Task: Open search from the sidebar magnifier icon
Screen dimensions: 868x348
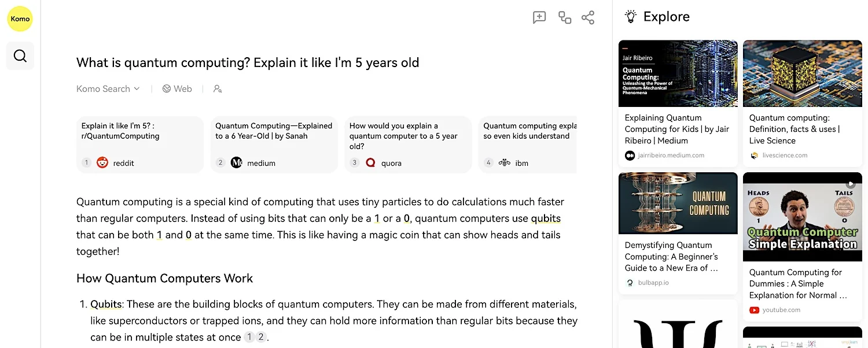Action: point(20,56)
